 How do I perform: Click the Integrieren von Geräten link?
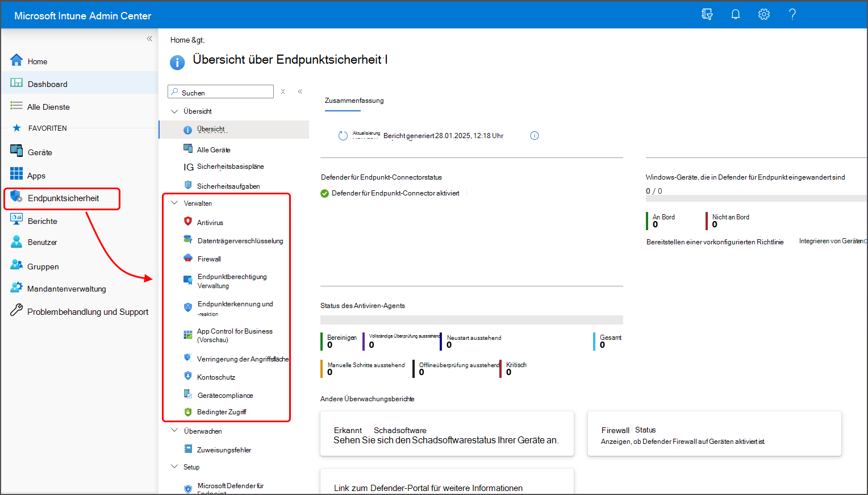(x=833, y=241)
